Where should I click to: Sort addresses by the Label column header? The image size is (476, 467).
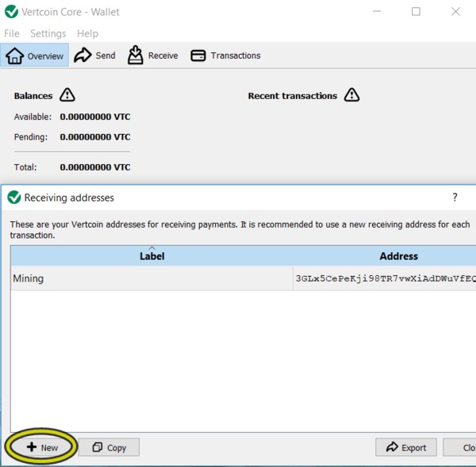[152, 256]
